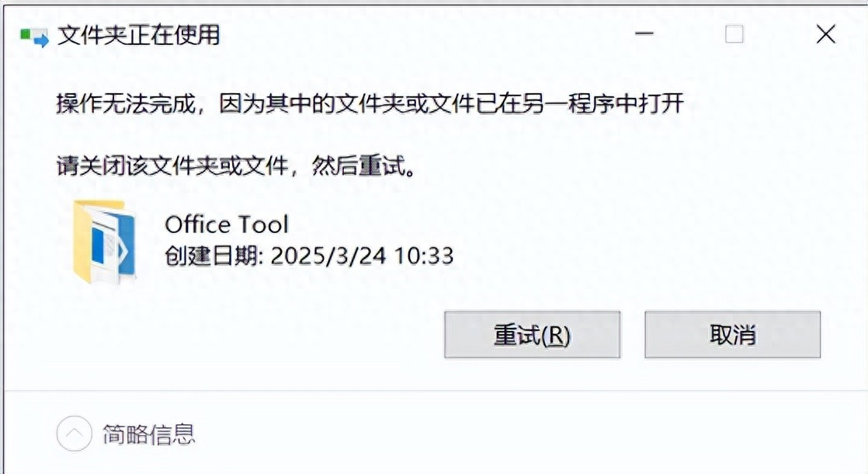Click the 文件夹正在使用 title text
This screenshot has height=474, width=868.
click(139, 35)
